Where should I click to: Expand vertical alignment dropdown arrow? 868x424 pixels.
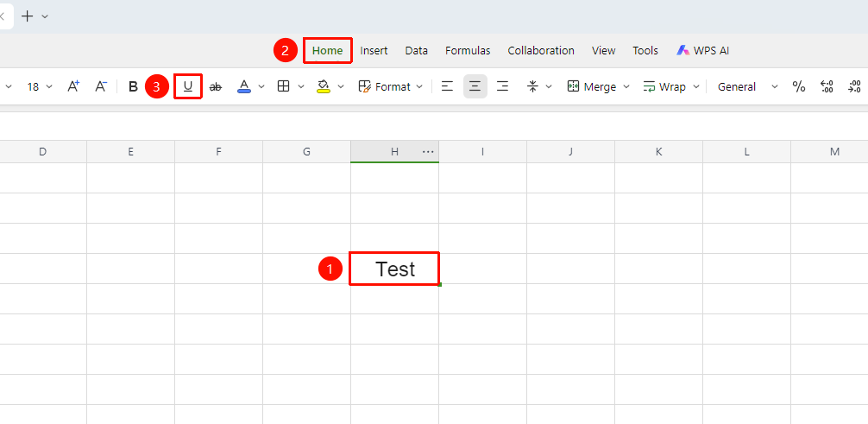click(x=549, y=86)
